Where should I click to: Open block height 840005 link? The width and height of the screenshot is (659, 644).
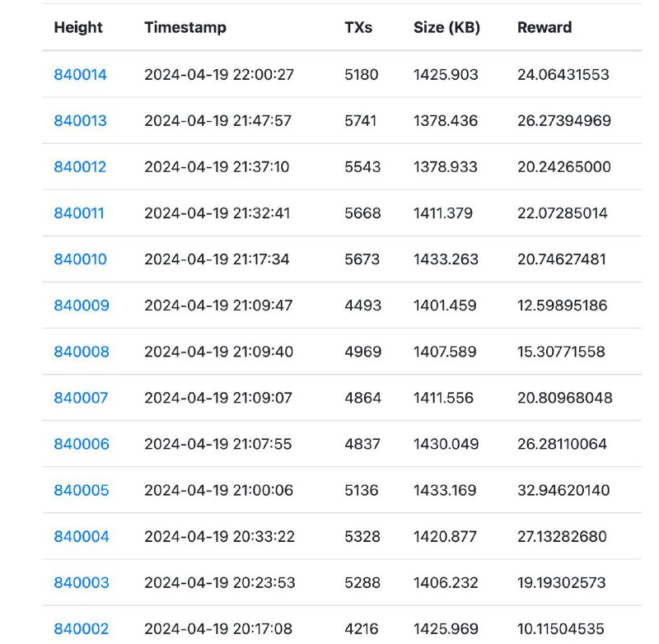(82, 490)
